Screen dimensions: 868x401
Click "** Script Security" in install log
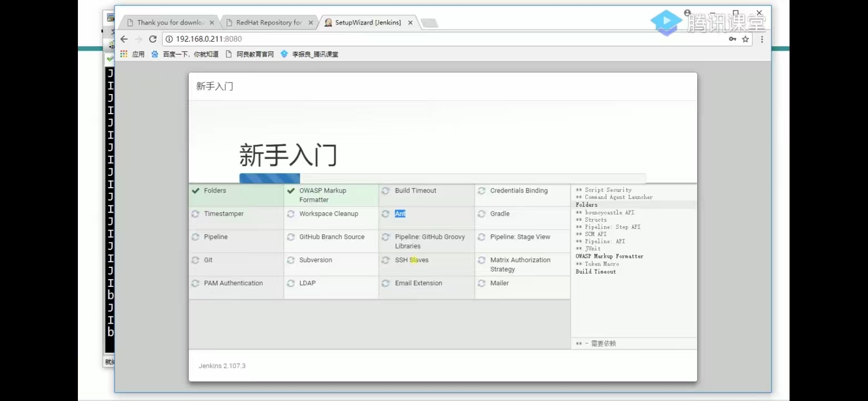click(x=604, y=190)
